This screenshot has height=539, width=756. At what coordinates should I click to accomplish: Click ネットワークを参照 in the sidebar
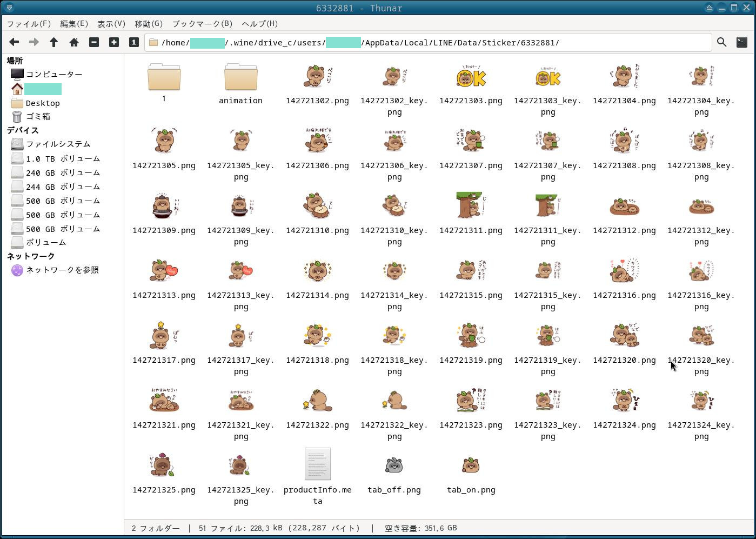tap(62, 270)
